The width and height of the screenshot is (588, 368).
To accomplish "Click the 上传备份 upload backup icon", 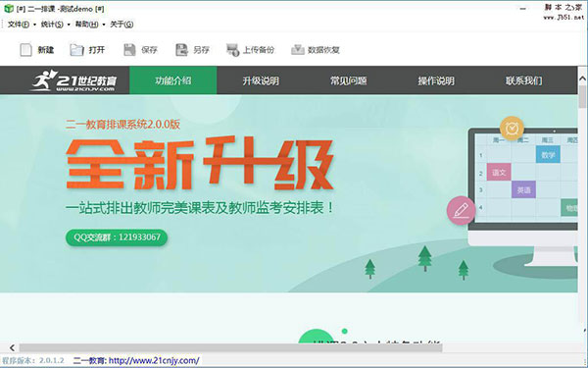I will pos(232,50).
